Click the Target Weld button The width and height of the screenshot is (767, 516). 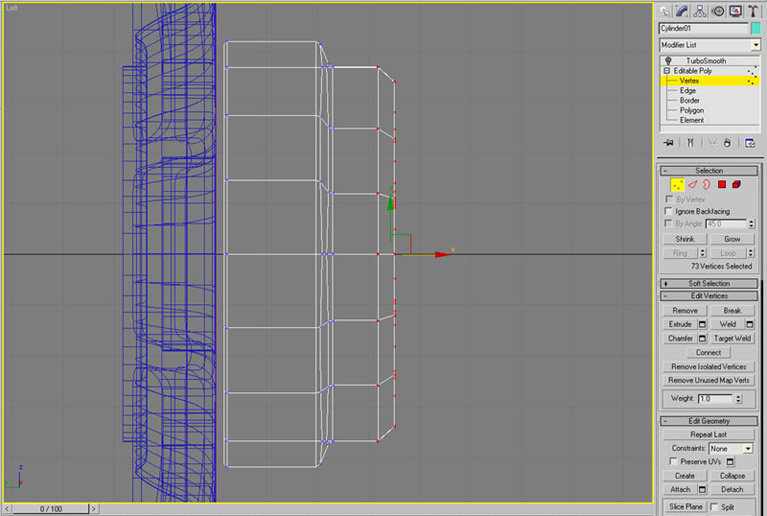pos(731,338)
